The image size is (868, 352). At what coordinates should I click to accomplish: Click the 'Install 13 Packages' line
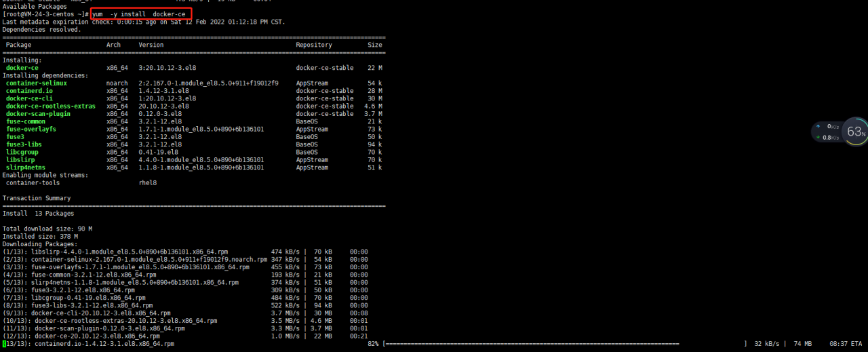38,214
